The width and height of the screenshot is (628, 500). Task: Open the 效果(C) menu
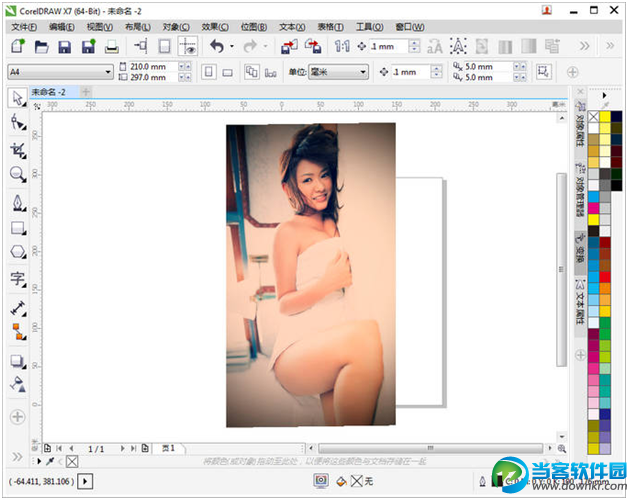tap(215, 27)
